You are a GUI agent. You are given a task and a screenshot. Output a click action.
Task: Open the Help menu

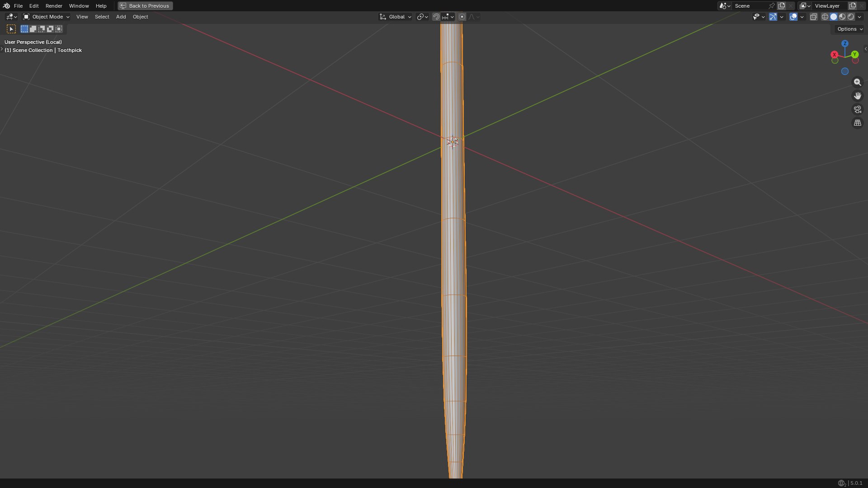(101, 6)
